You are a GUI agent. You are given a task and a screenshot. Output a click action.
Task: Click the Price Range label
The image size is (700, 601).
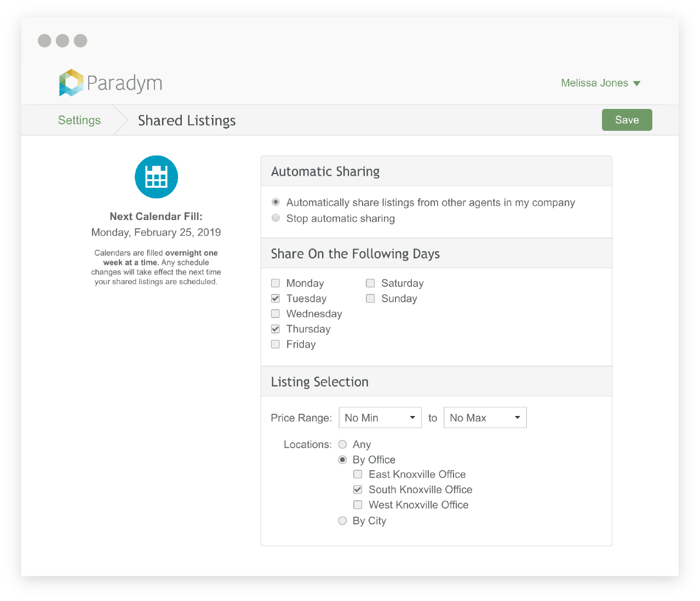[301, 418]
